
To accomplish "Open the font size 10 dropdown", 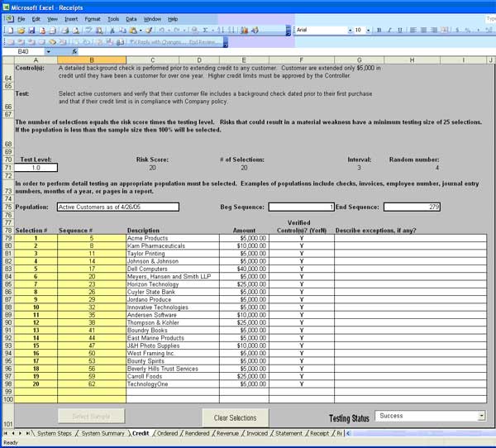I will click(369, 30).
